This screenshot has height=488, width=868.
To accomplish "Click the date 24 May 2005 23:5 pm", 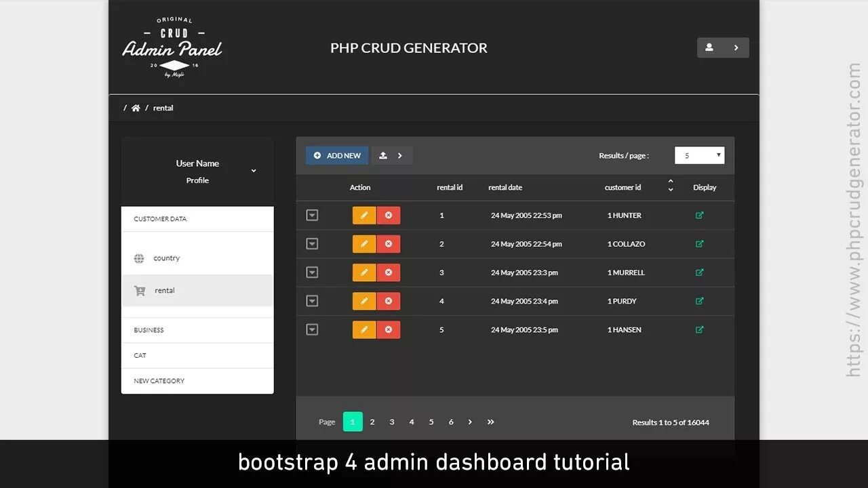I will point(524,329).
